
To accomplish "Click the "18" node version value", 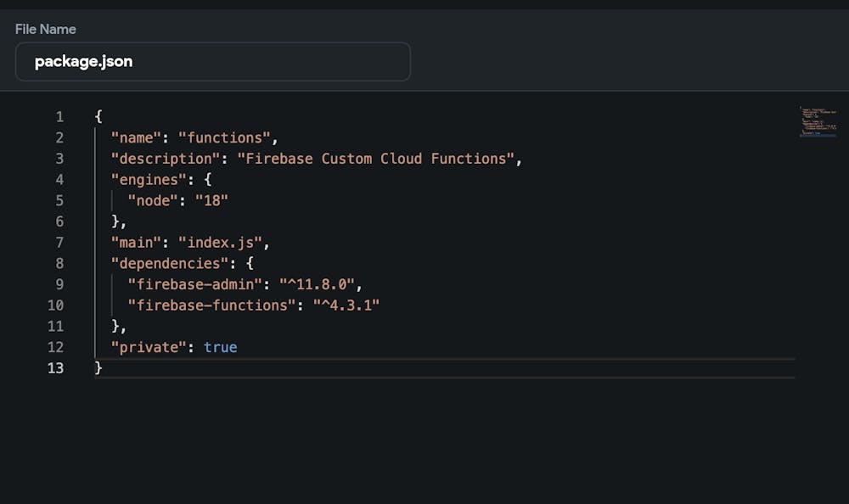I will 211,200.
